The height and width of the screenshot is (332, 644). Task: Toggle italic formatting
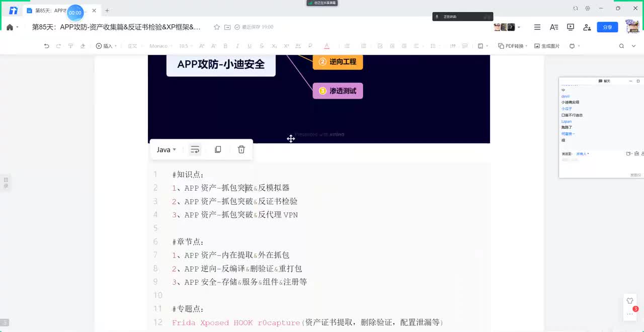click(x=237, y=46)
